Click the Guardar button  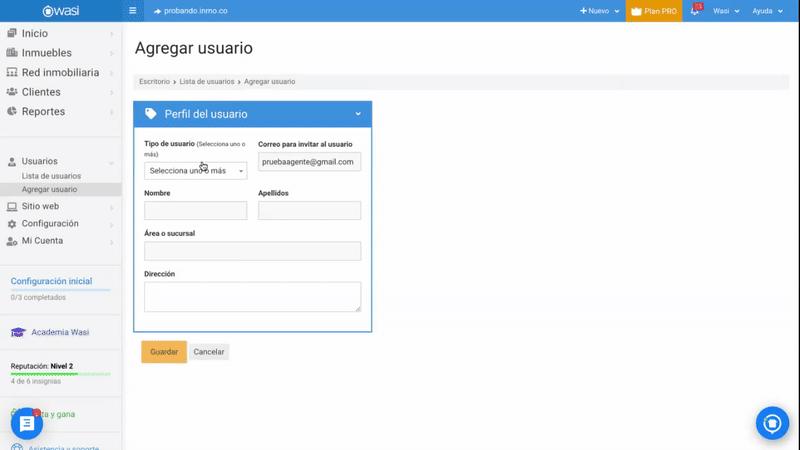point(164,352)
